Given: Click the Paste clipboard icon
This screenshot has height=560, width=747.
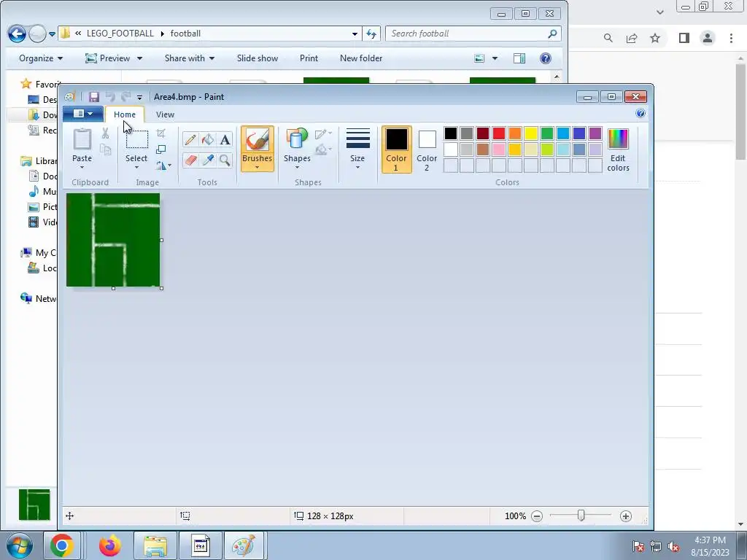Looking at the screenshot, I should click(x=82, y=139).
